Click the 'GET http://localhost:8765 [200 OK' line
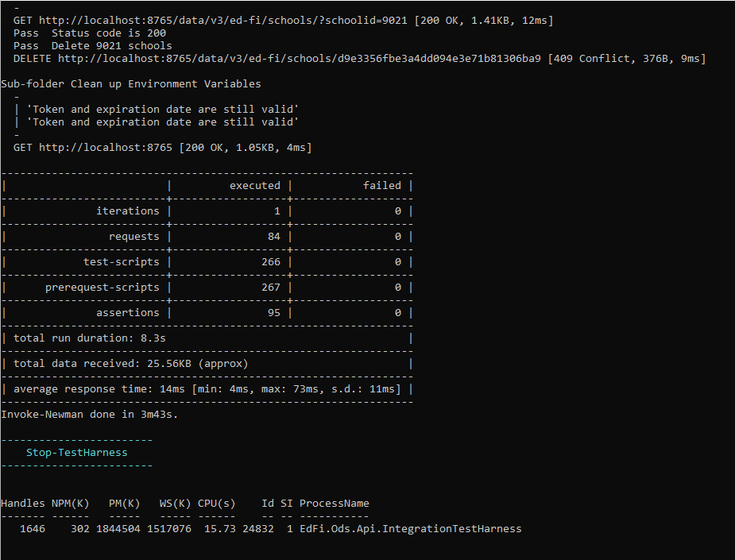This screenshot has width=735, height=560. [x=162, y=148]
